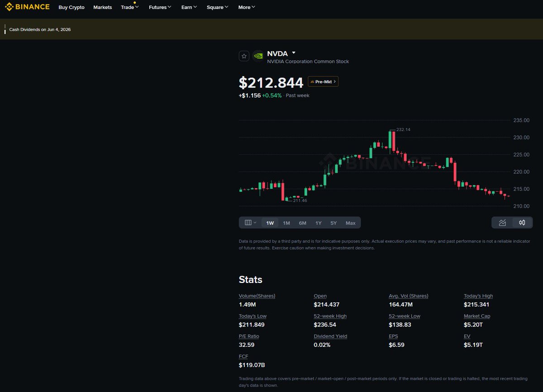Select the Max time range
543x392 pixels.
[351, 223]
